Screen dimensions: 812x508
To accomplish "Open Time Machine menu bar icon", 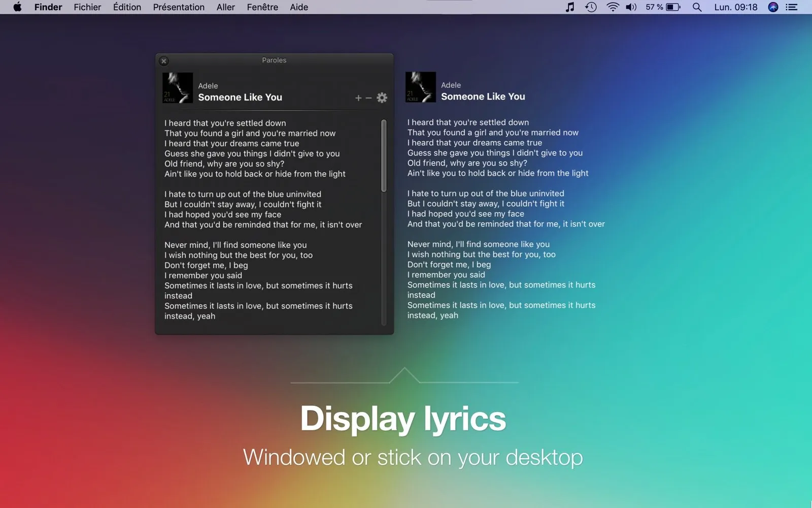I will pos(591,7).
